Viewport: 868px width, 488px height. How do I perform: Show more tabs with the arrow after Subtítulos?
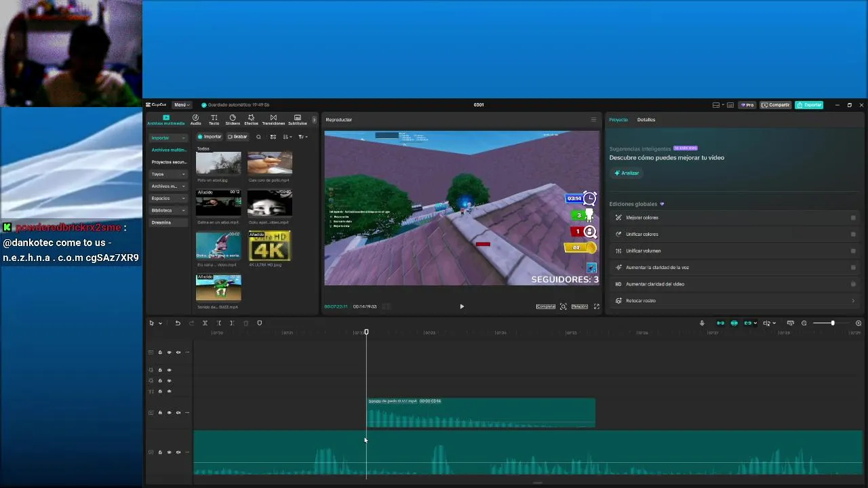pyautogui.click(x=314, y=120)
